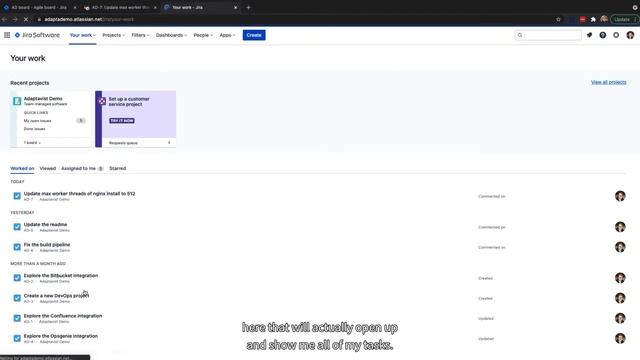
Task: Open issue Explore the Bitbucket integration
Action: click(61, 276)
